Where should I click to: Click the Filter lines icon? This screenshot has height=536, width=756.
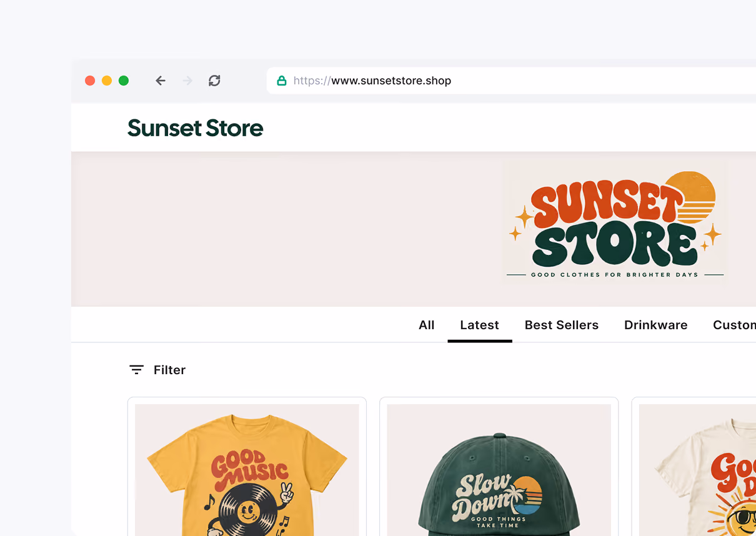coord(137,370)
